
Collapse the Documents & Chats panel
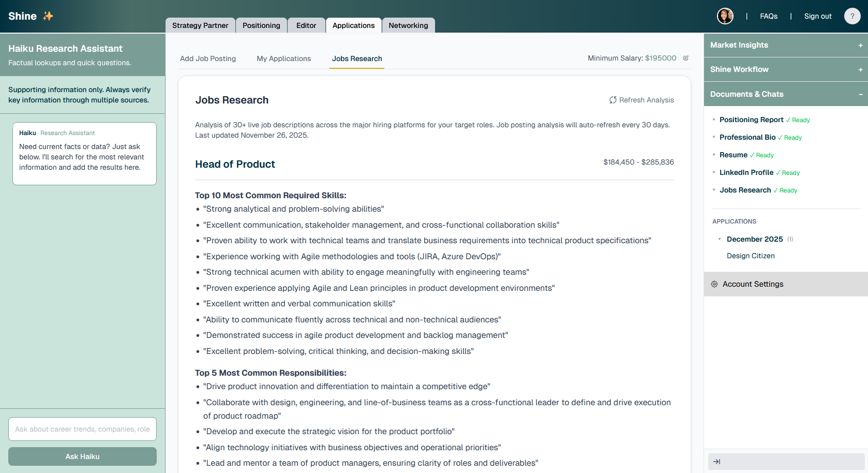point(860,94)
